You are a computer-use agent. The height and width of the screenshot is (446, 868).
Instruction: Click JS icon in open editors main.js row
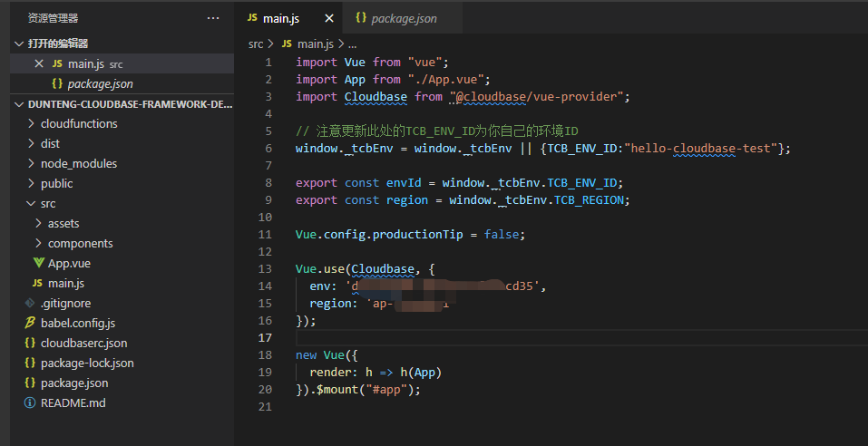pyautogui.click(x=57, y=63)
